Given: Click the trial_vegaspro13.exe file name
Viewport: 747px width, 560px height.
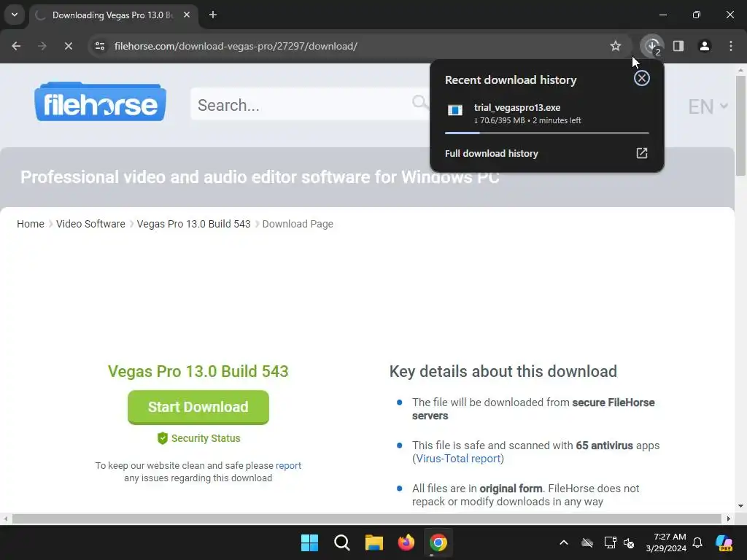Looking at the screenshot, I should pos(517,108).
